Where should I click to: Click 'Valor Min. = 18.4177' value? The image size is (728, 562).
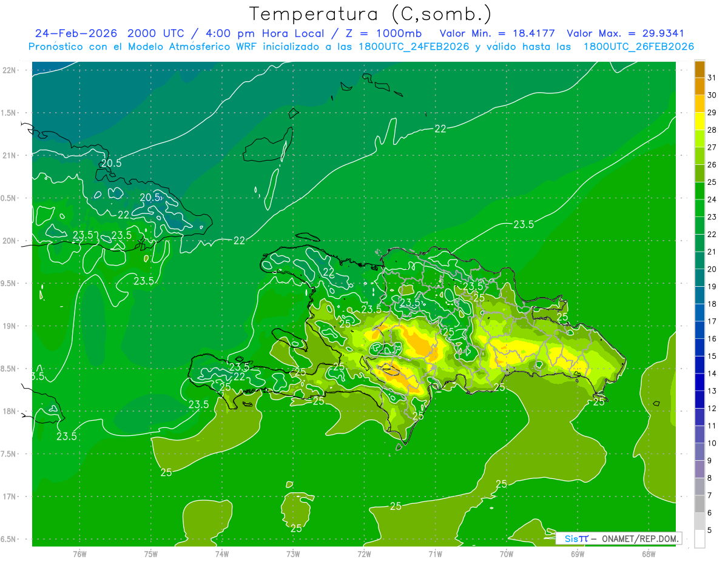[x=497, y=34]
